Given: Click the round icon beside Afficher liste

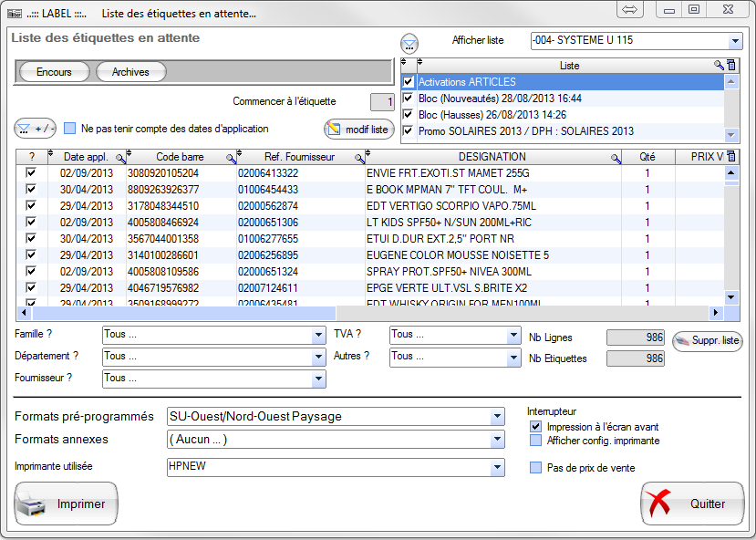Looking at the screenshot, I should 410,44.
